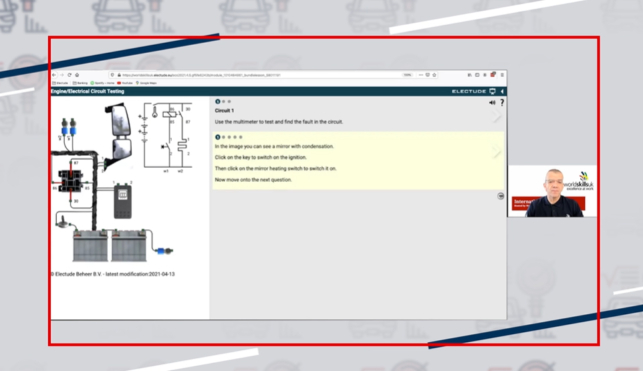
Task: Click the padlock site security icon
Action: 119,75
